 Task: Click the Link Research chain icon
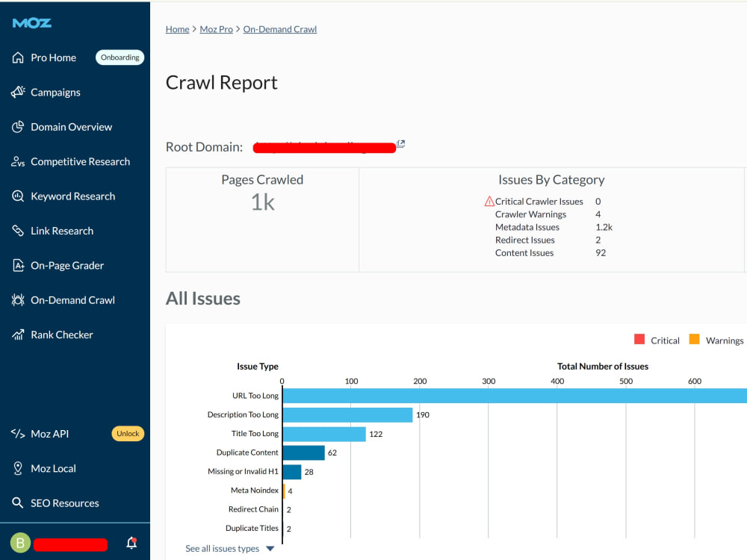coord(18,231)
